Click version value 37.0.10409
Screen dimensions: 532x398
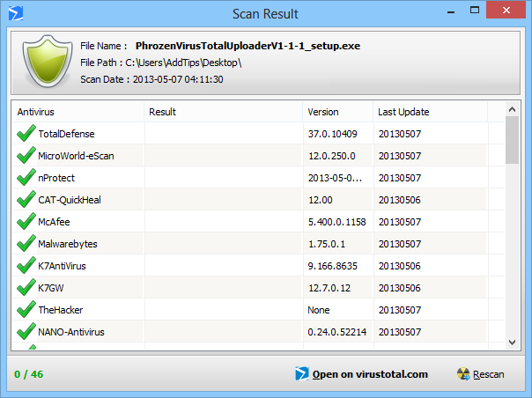[333, 134]
